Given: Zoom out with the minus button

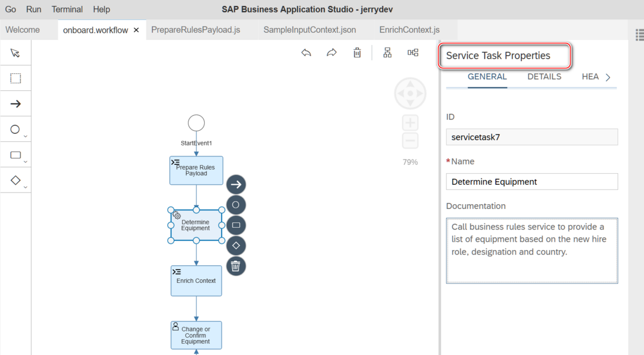Looking at the screenshot, I should pyautogui.click(x=411, y=140).
